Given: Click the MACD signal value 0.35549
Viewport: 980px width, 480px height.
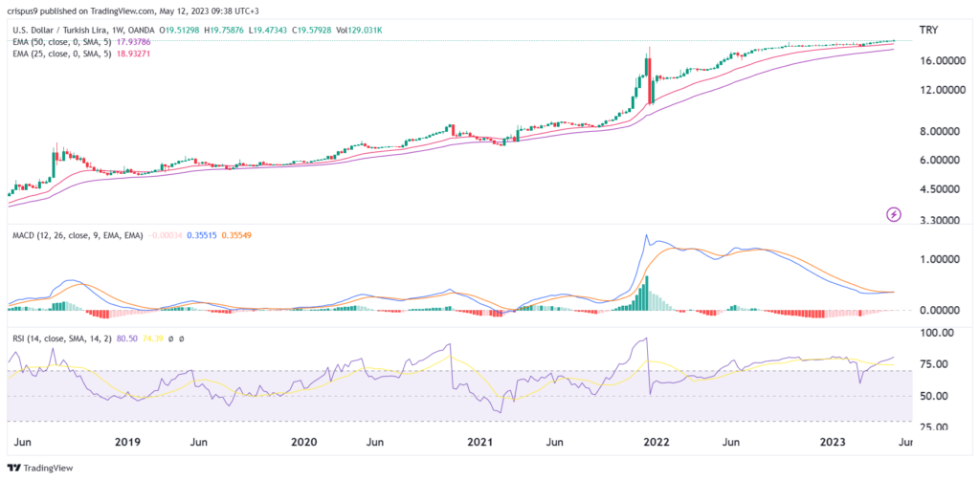Looking at the screenshot, I should click(235, 235).
